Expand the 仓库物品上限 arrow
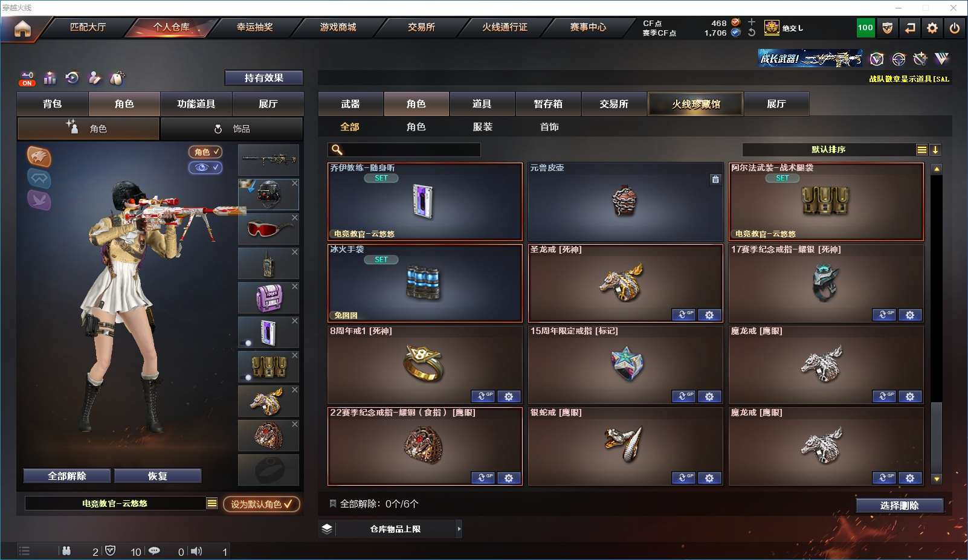 (459, 529)
